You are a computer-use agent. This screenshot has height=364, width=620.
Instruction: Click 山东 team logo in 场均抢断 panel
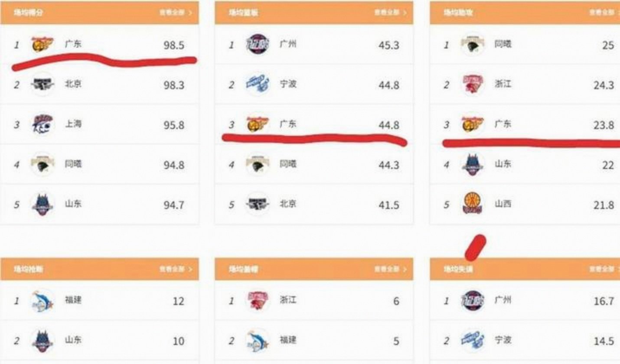click(42, 341)
